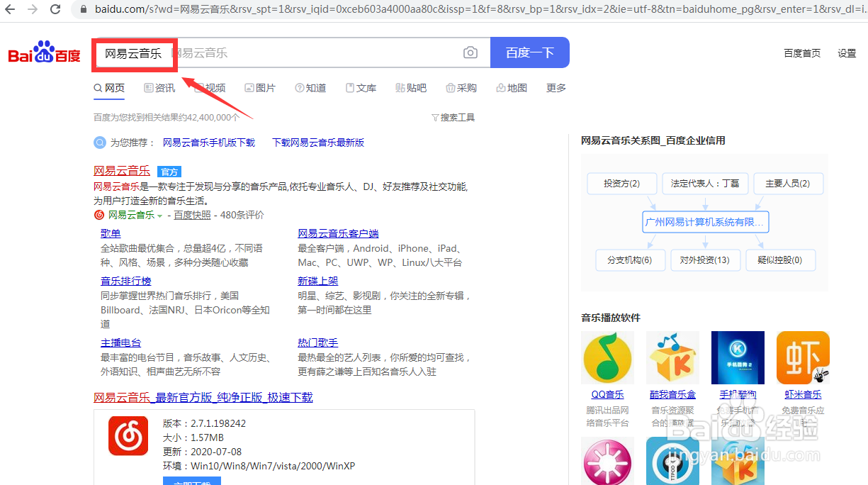This screenshot has width=868, height=485.
Task: Open the QQ音乐 text link
Action: pos(607,394)
